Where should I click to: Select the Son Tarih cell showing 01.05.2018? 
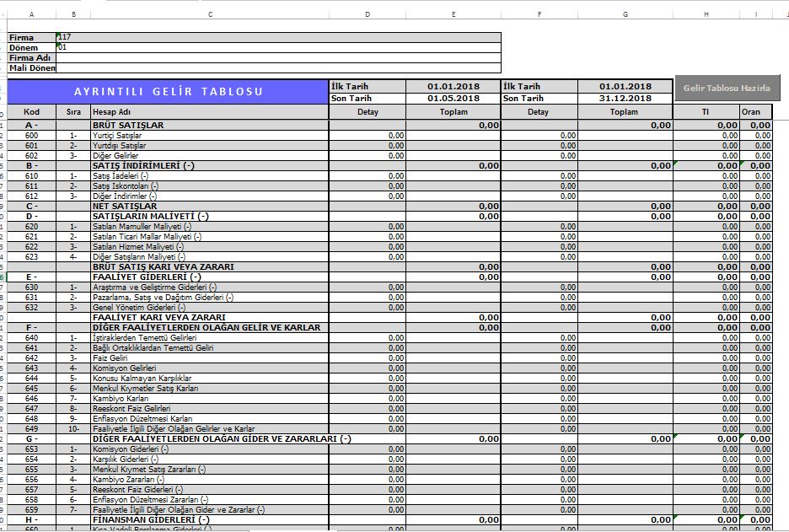click(x=453, y=98)
